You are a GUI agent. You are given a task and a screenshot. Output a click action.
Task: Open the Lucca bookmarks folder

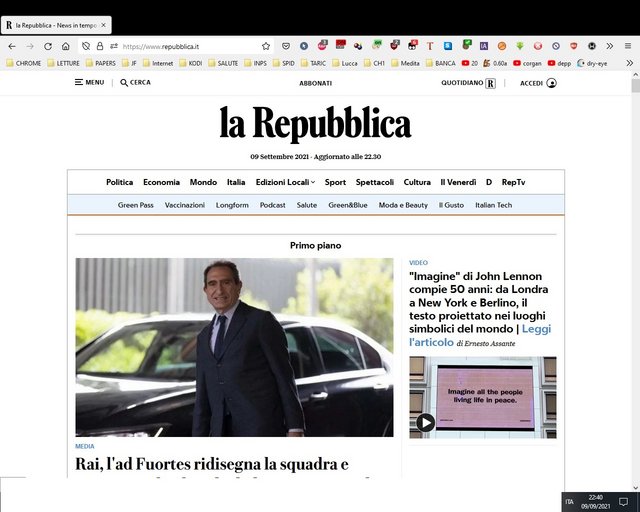click(x=345, y=63)
